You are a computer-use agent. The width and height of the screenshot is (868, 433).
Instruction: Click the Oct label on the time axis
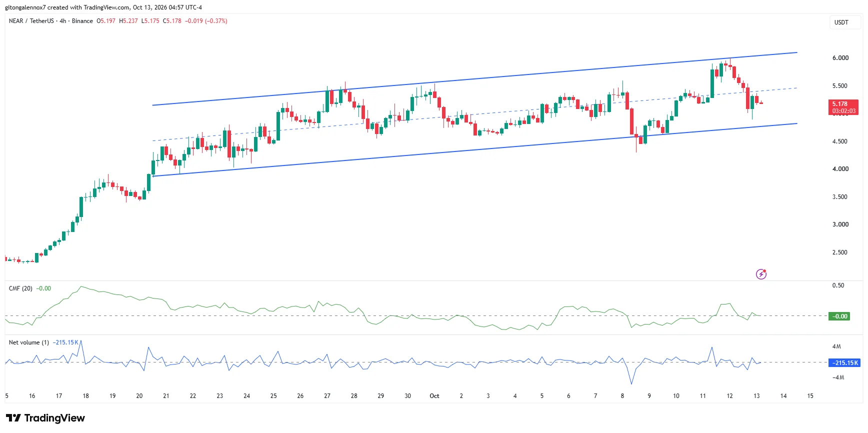click(x=434, y=396)
